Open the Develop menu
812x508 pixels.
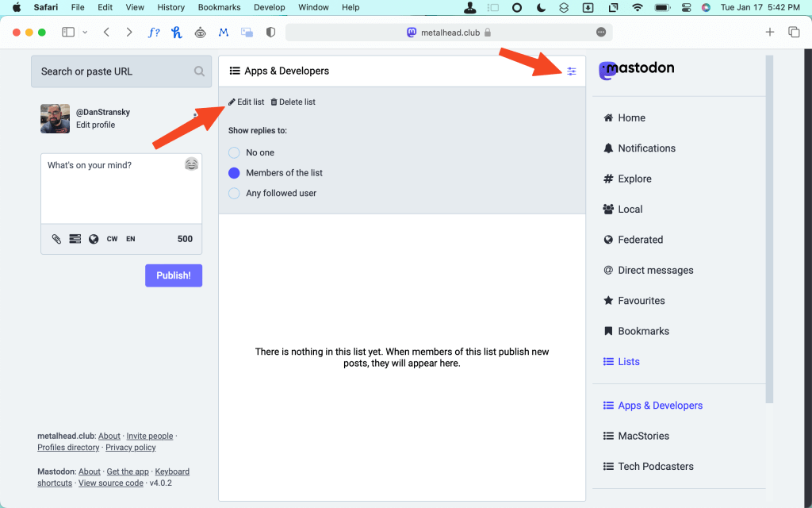(269, 7)
